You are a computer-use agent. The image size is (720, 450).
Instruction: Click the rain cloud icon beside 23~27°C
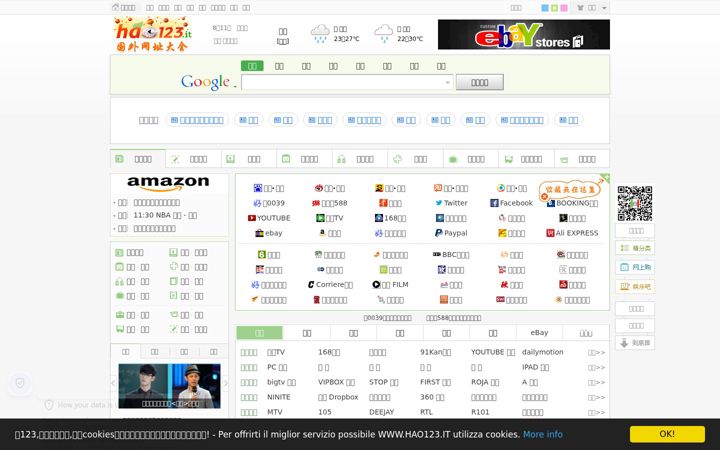tap(320, 34)
